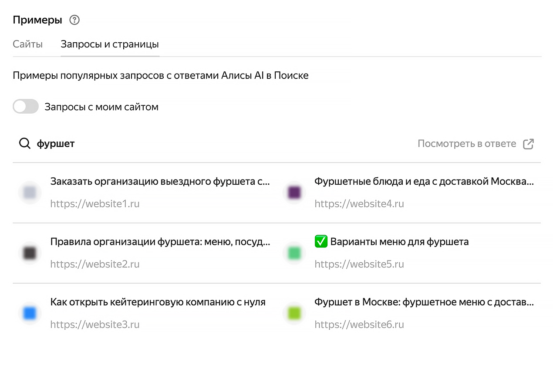The width and height of the screenshot is (553, 392).
Task: Click the magnifier search icon near фуршет
Action: [x=24, y=144]
